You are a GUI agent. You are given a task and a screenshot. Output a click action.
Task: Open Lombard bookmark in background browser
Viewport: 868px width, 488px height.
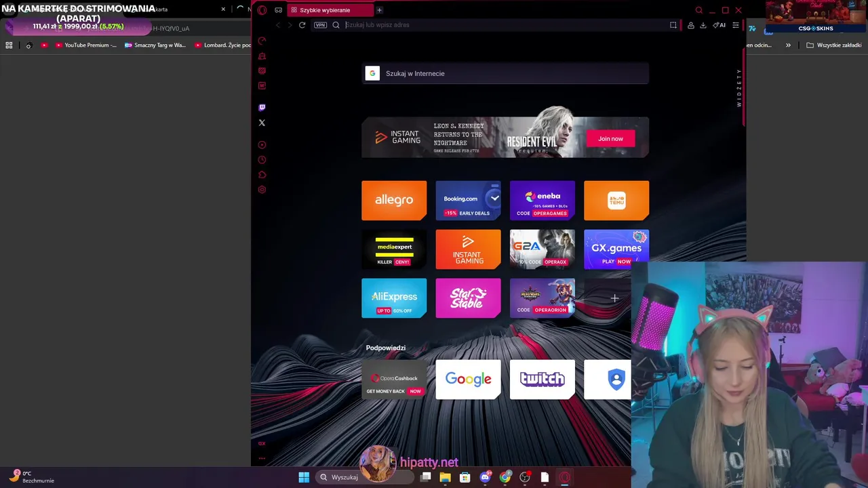pos(222,45)
